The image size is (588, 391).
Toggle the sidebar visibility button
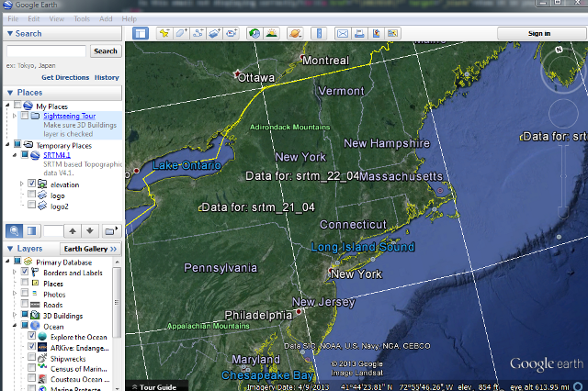(x=141, y=33)
